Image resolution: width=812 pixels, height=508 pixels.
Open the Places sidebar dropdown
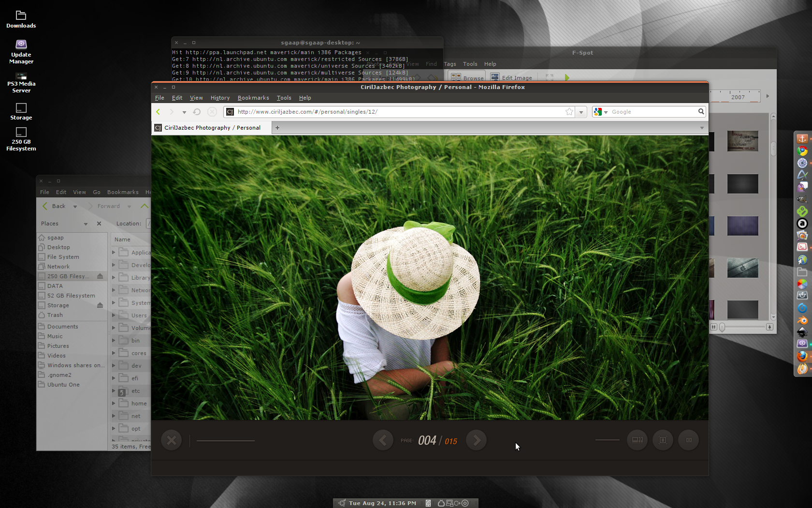pos(86,224)
